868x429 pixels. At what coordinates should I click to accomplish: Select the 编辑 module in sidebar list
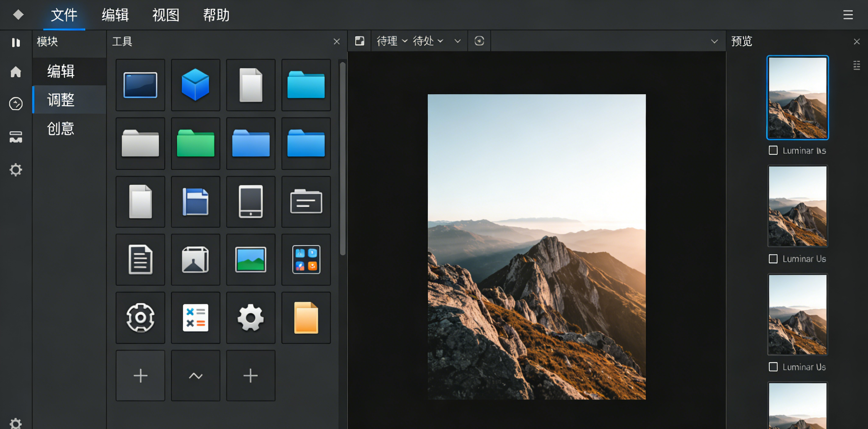61,71
